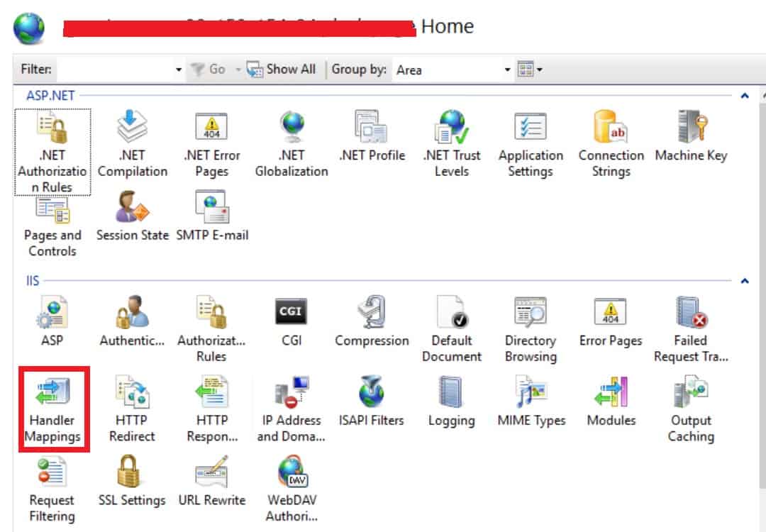Click the Show All button
This screenshot has height=532, width=766.
coord(282,70)
